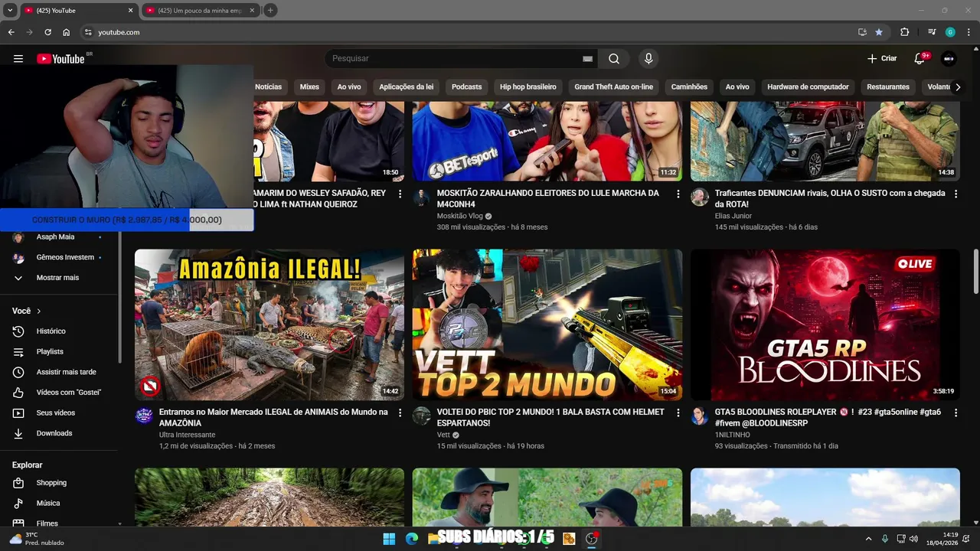This screenshot has height=551, width=980.
Task: Open a new browser tab
Action: (270, 11)
